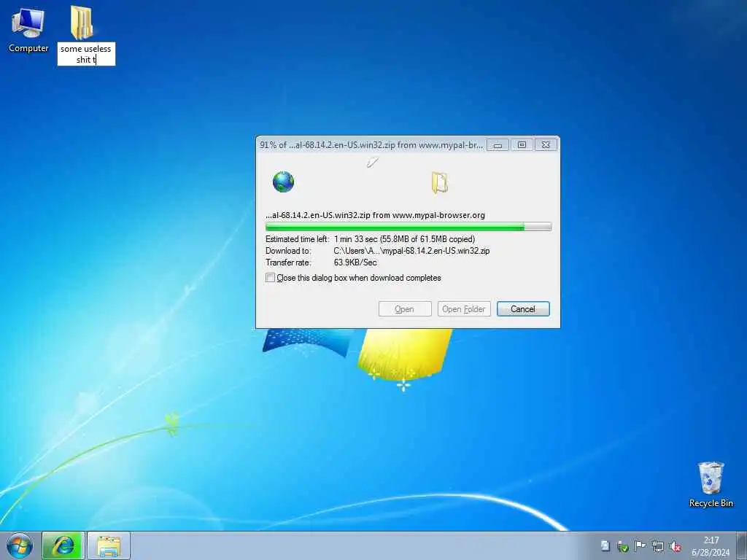Image resolution: width=747 pixels, height=560 pixels.
Task: Switch to Internet Explorer taskbar button
Action: [x=63, y=545]
